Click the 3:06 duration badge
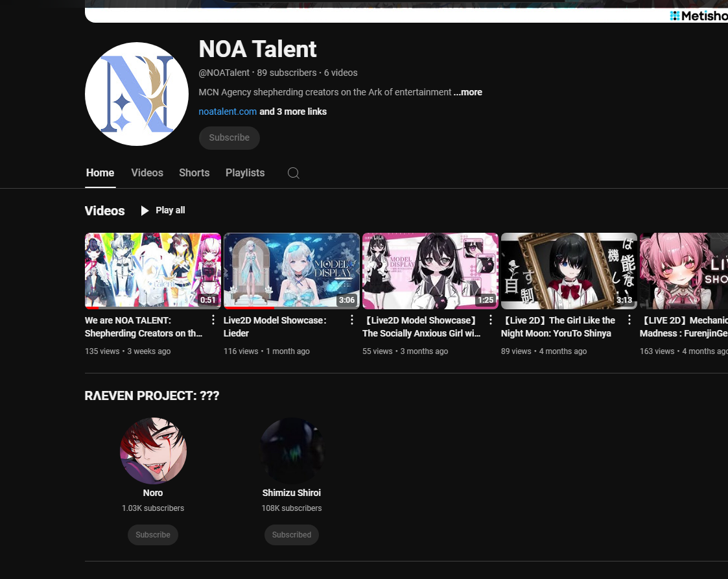This screenshot has height=579, width=728. tap(347, 300)
